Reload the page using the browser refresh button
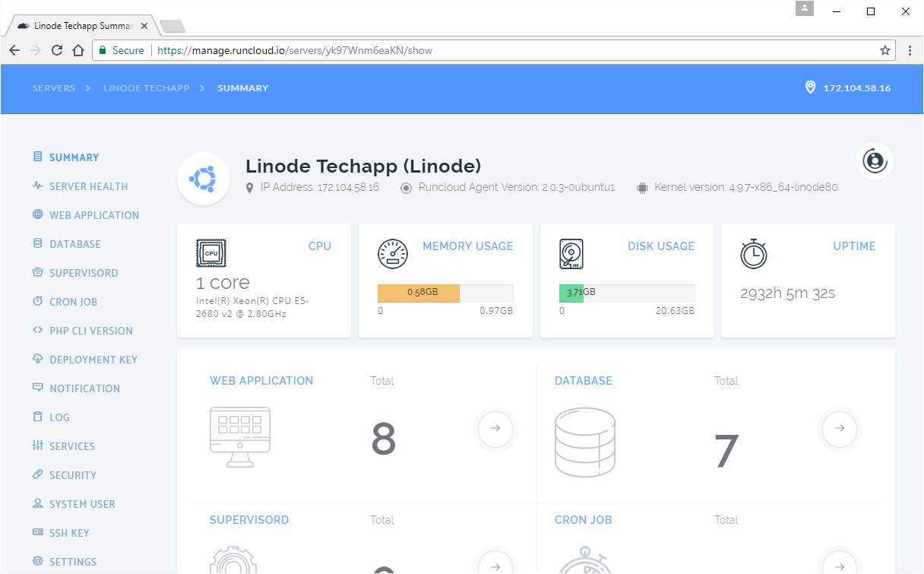 point(57,50)
